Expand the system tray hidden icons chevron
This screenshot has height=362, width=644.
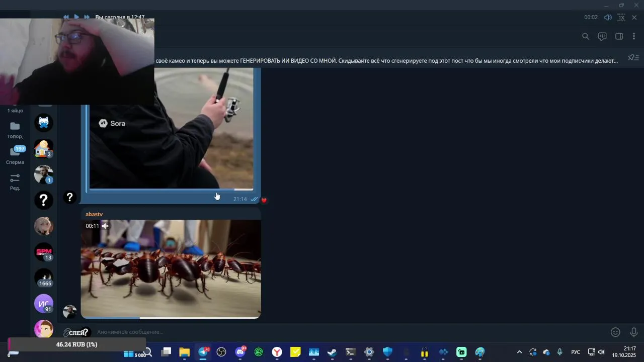[x=519, y=352]
